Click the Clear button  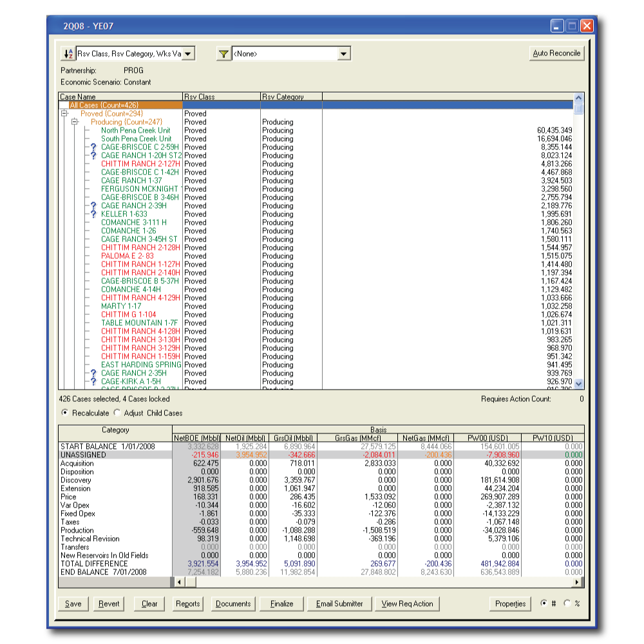tap(149, 604)
